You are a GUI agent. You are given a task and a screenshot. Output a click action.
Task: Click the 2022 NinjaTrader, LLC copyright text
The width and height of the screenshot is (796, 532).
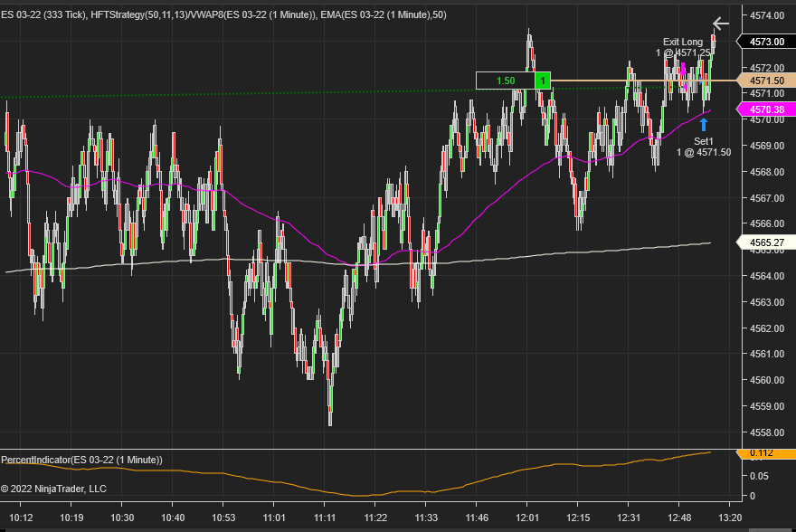click(x=53, y=489)
